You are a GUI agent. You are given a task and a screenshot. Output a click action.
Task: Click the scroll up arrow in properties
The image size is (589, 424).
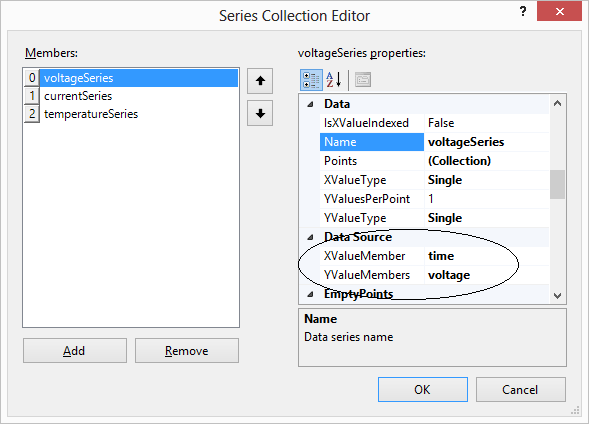pyautogui.click(x=557, y=103)
